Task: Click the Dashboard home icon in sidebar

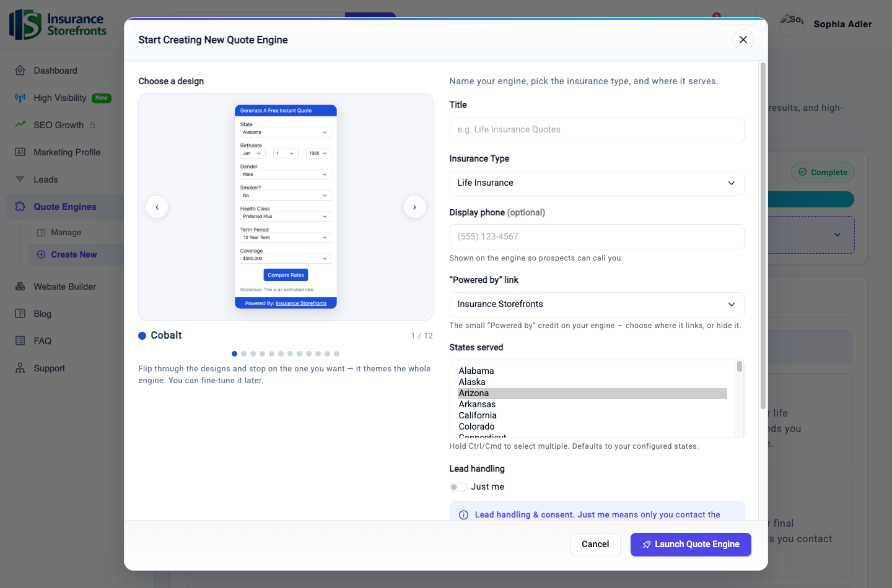Action: point(20,71)
